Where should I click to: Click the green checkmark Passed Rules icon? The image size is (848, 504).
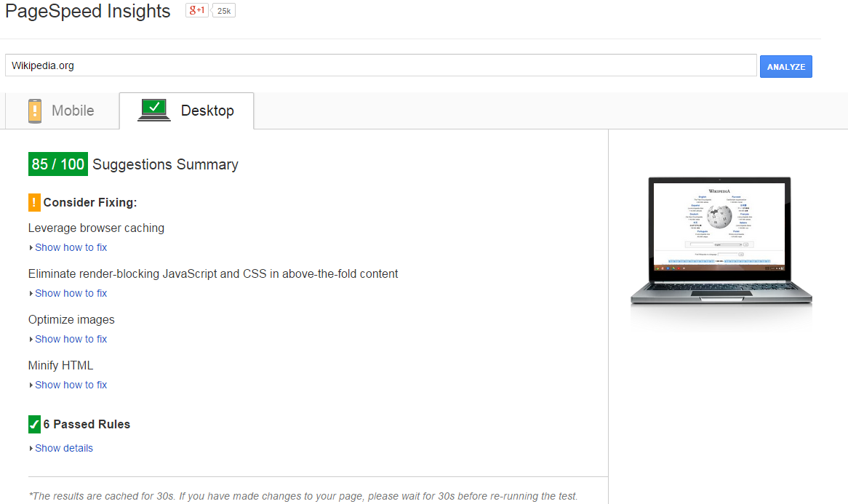click(34, 425)
